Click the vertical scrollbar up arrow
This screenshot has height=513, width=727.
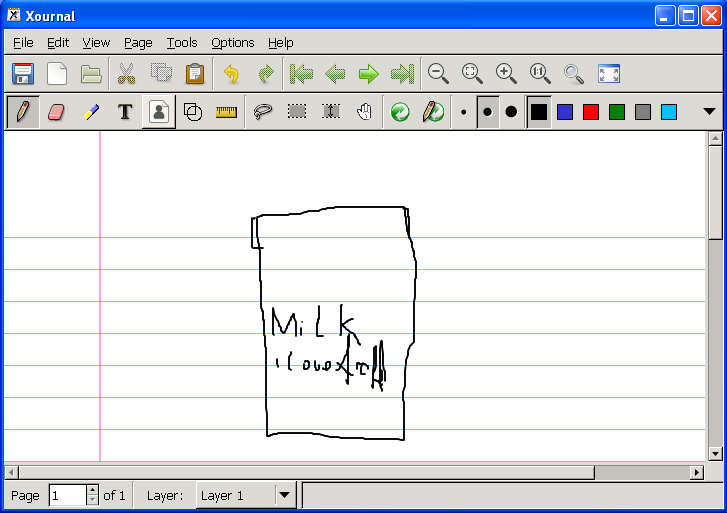point(715,138)
